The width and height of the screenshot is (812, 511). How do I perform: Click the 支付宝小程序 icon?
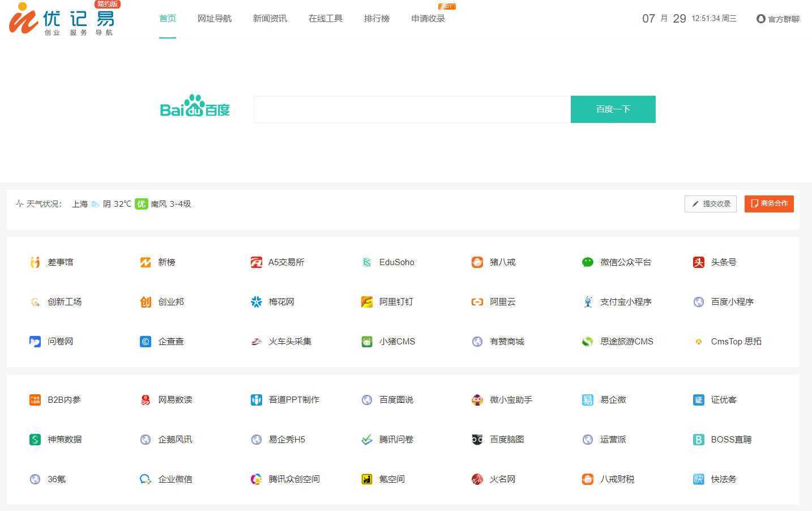[x=588, y=302]
